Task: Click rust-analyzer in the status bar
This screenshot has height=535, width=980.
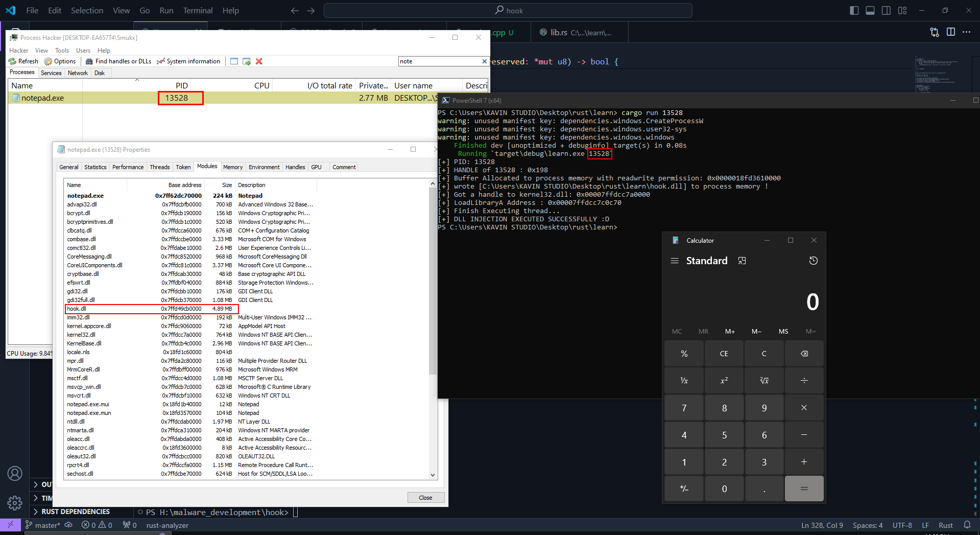Action: click(x=168, y=525)
